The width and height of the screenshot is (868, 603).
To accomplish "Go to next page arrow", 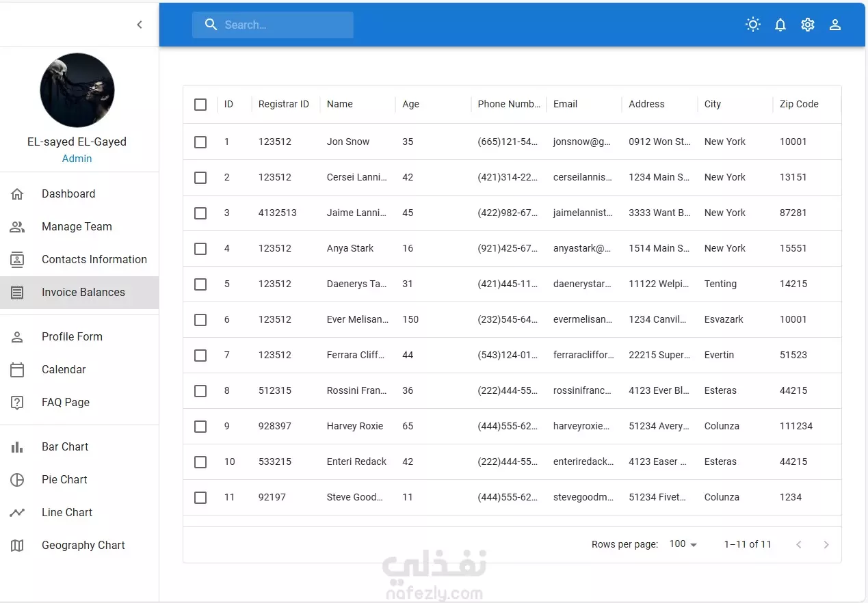I will click(x=826, y=545).
